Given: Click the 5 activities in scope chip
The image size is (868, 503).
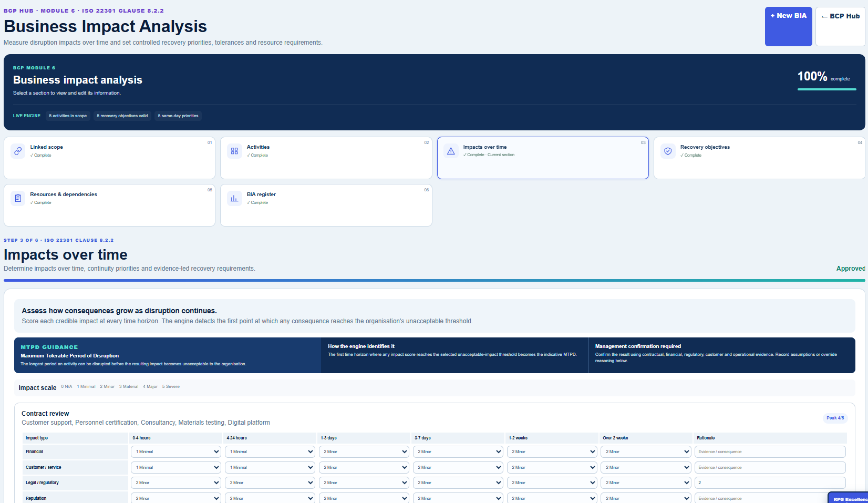Looking at the screenshot, I should click(x=68, y=116).
